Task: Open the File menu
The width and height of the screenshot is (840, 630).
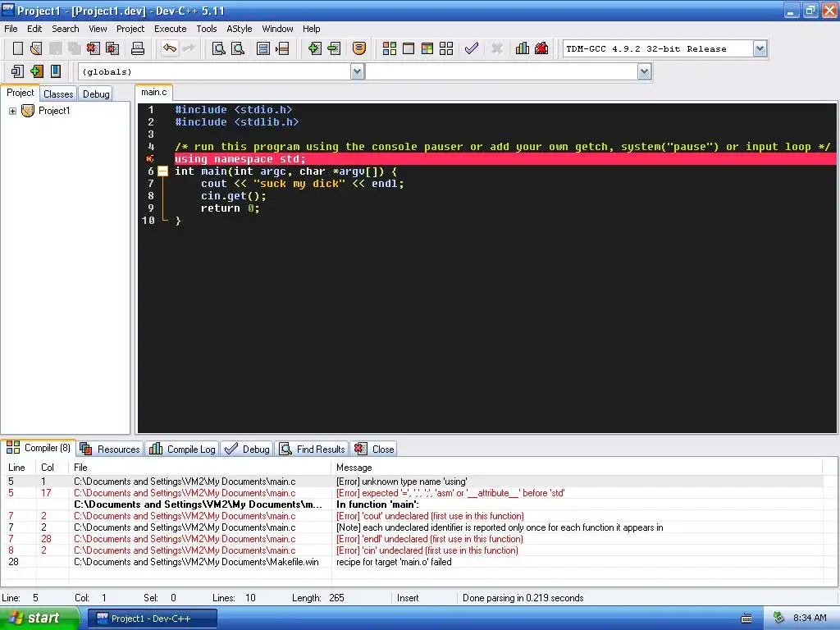Action: 11,29
